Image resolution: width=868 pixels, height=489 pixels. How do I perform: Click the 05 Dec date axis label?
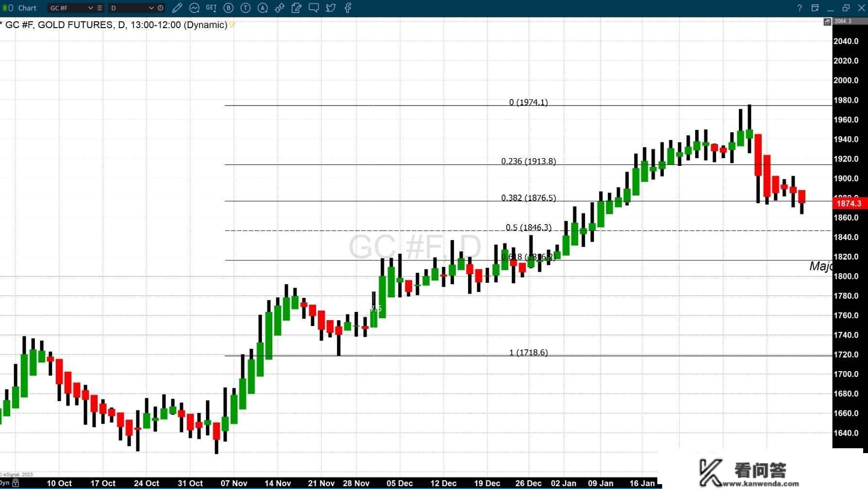400,483
